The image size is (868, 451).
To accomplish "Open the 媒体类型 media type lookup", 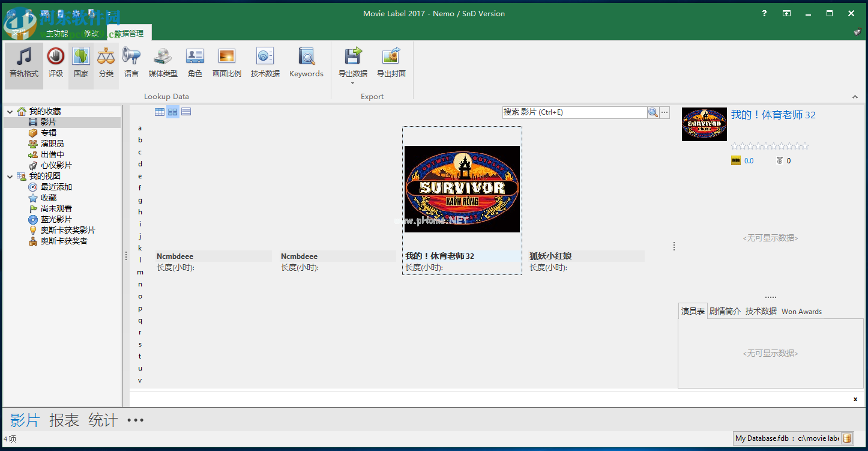I will tap(163, 65).
